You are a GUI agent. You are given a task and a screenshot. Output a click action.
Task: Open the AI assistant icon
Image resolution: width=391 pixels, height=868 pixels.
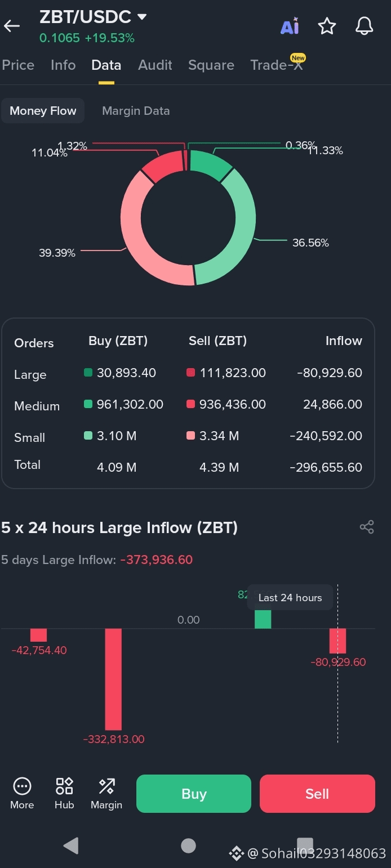(x=290, y=26)
